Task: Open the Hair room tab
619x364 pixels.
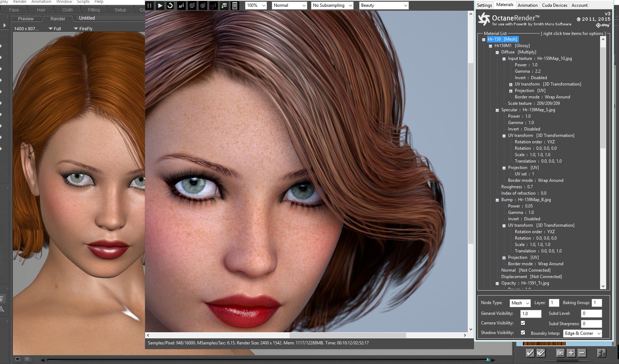Action: pos(41,10)
